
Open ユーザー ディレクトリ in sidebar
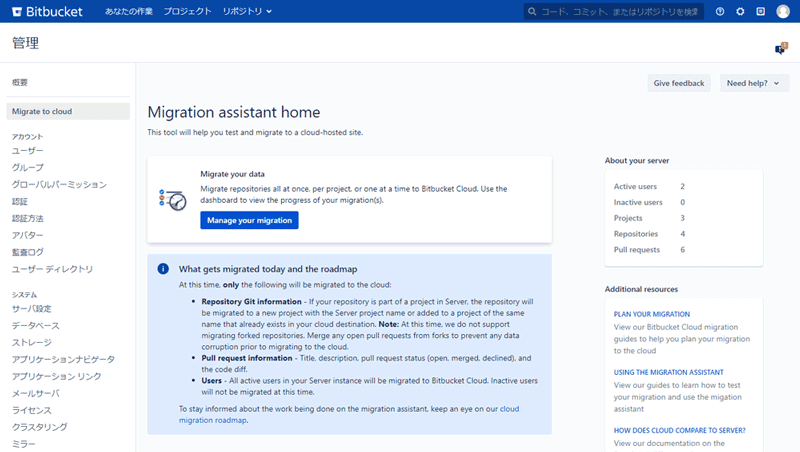click(x=53, y=269)
